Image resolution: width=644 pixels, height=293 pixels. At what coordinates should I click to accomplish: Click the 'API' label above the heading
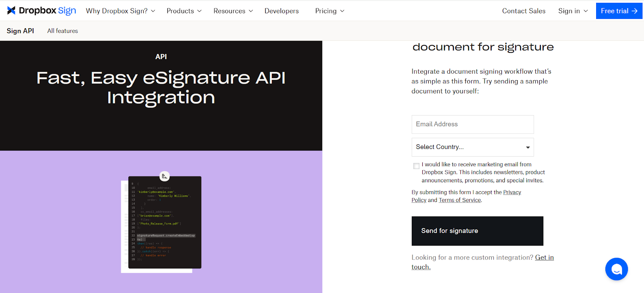tap(161, 57)
